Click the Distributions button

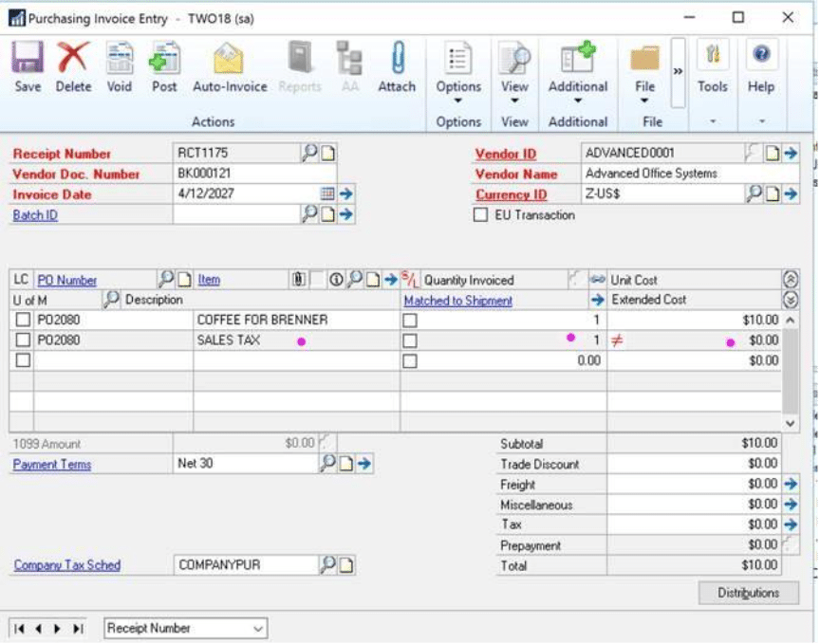(x=748, y=593)
